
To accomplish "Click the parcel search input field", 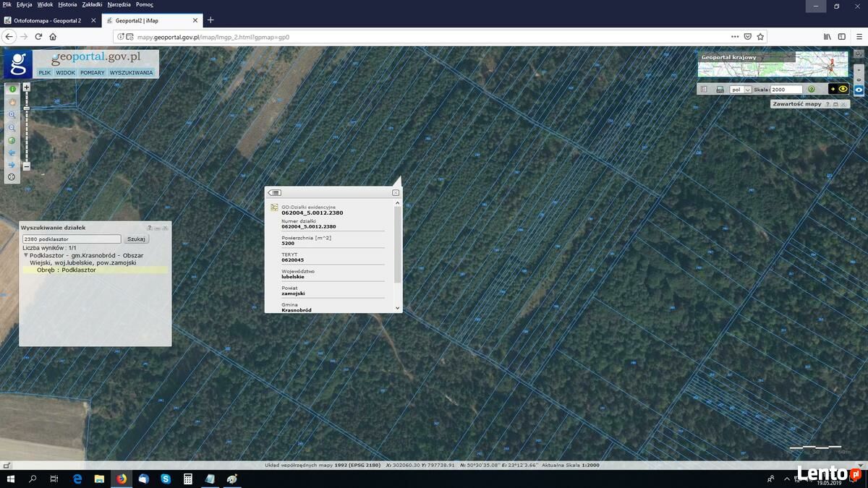I will (x=72, y=239).
